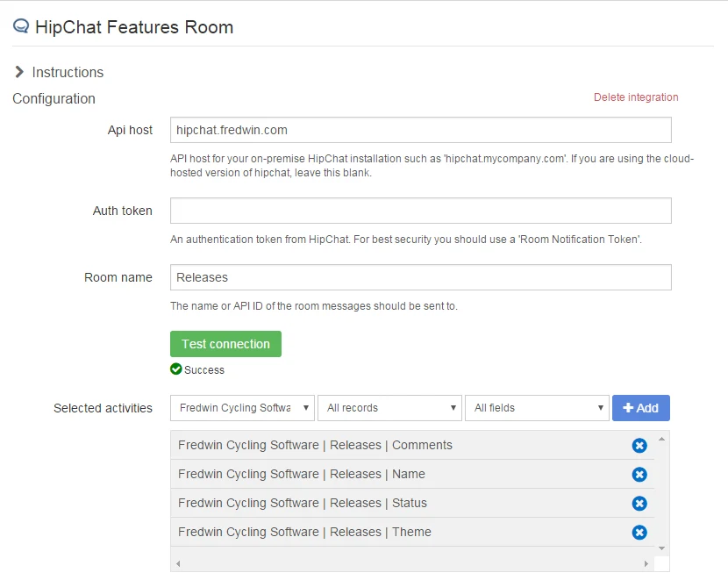Click into the Auth token field

point(420,211)
